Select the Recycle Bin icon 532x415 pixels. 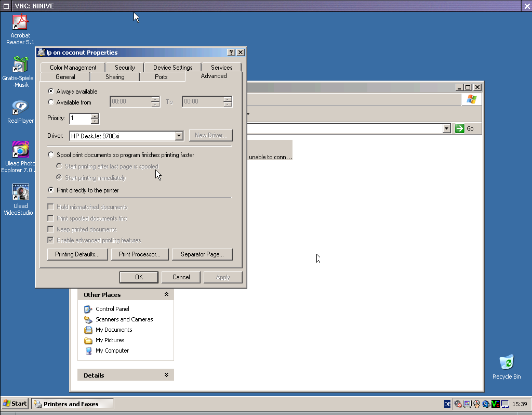point(506,363)
